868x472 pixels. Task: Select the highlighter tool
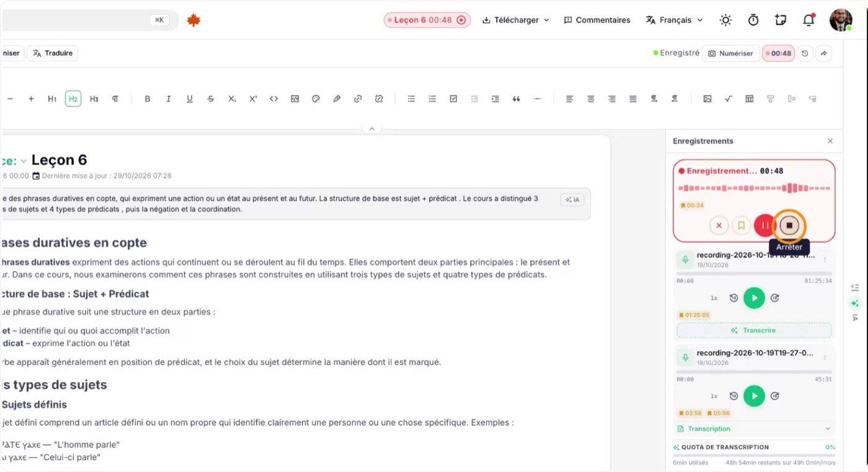coord(337,99)
